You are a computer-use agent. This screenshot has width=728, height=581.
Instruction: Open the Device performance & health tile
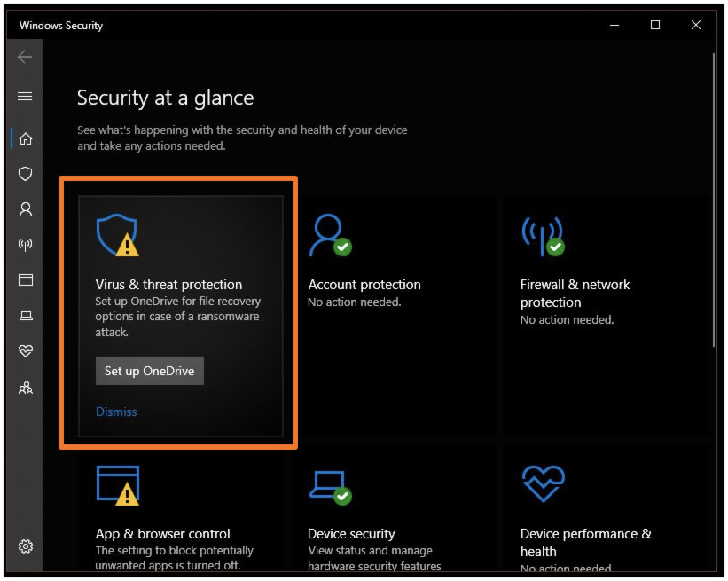585,541
